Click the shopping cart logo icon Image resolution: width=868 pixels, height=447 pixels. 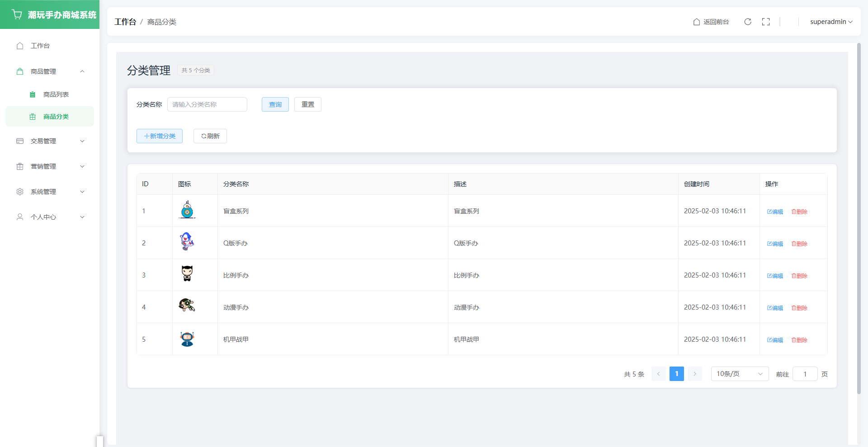point(17,14)
